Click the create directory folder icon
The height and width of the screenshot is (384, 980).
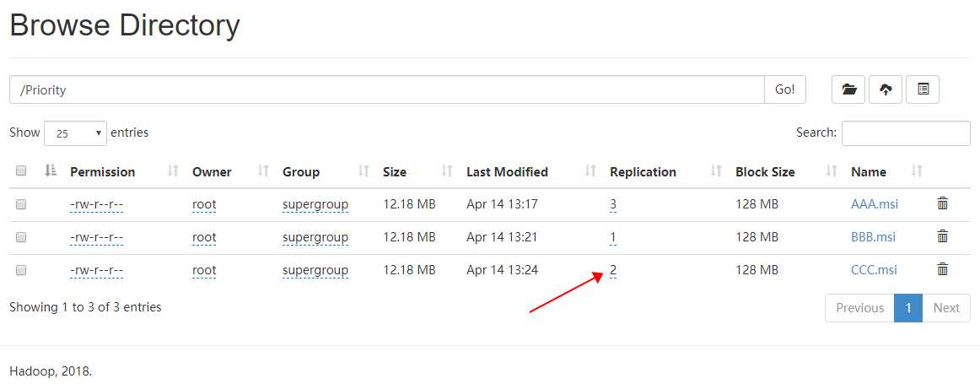click(x=849, y=89)
